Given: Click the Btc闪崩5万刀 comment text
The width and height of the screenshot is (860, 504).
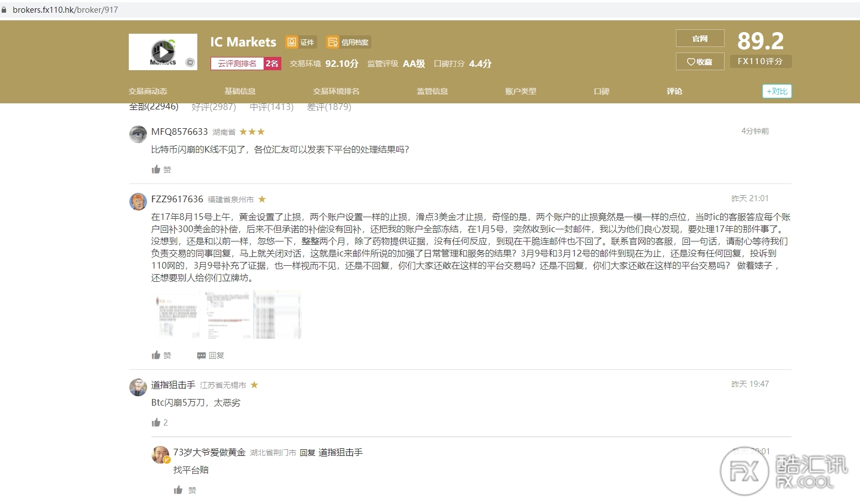Looking at the screenshot, I should pos(196,403).
